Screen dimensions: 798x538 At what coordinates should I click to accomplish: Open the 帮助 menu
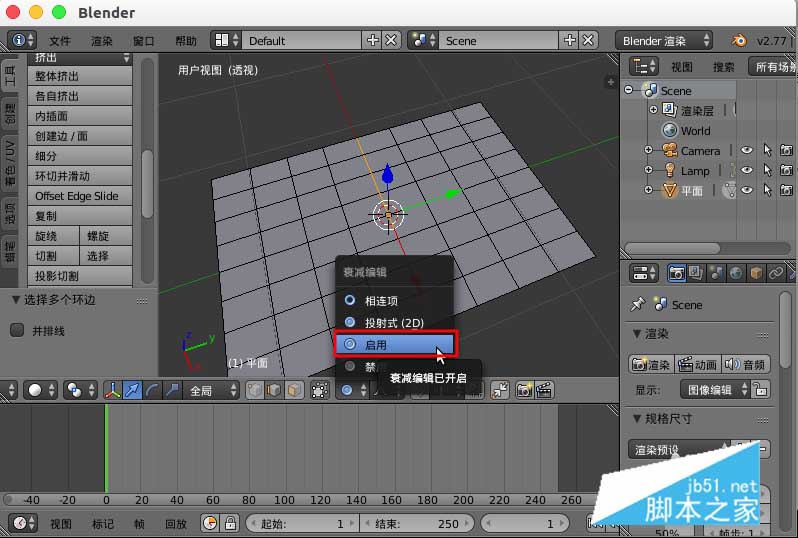click(186, 41)
